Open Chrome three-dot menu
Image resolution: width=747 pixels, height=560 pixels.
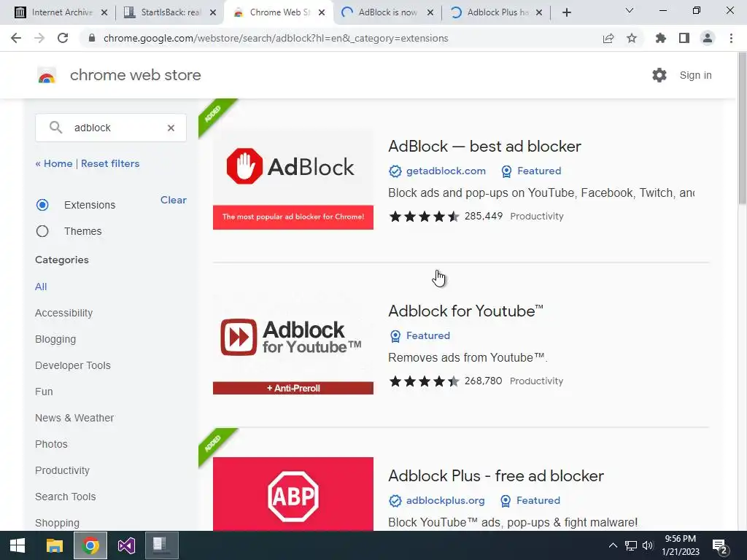(731, 38)
